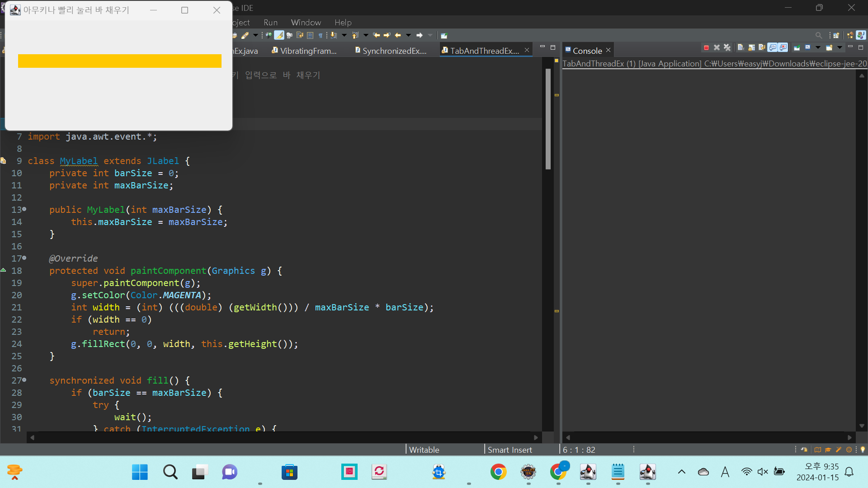Click Last Edit Location arrow icon
The width and height of the screenshot is (868, 488).
pos(376,35)
